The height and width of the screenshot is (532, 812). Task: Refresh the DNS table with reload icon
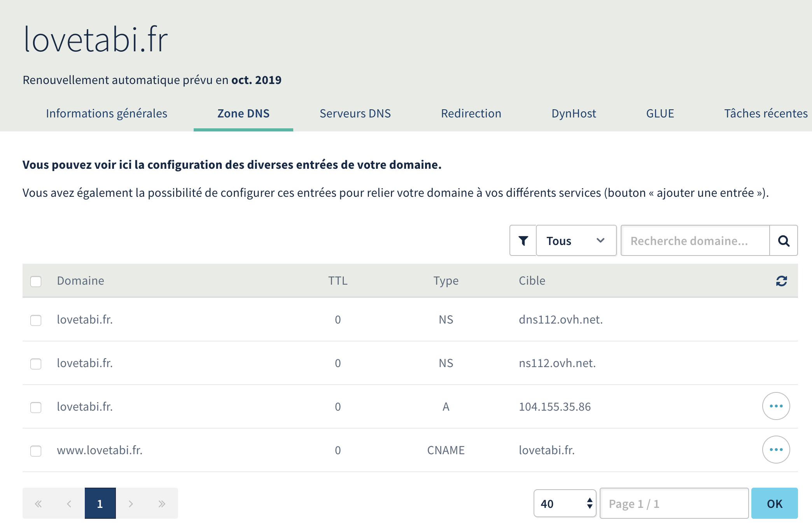781,281
